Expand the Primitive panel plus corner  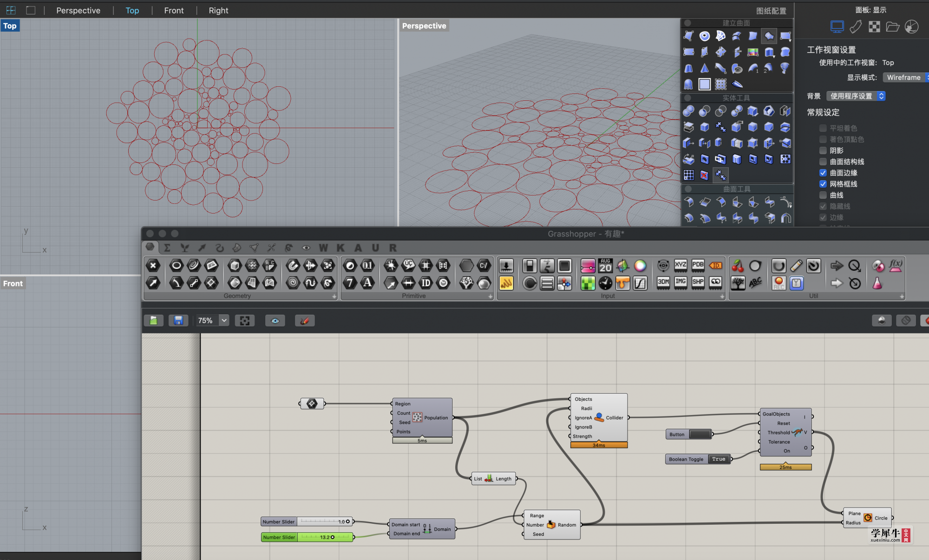(x=491, y=296)
